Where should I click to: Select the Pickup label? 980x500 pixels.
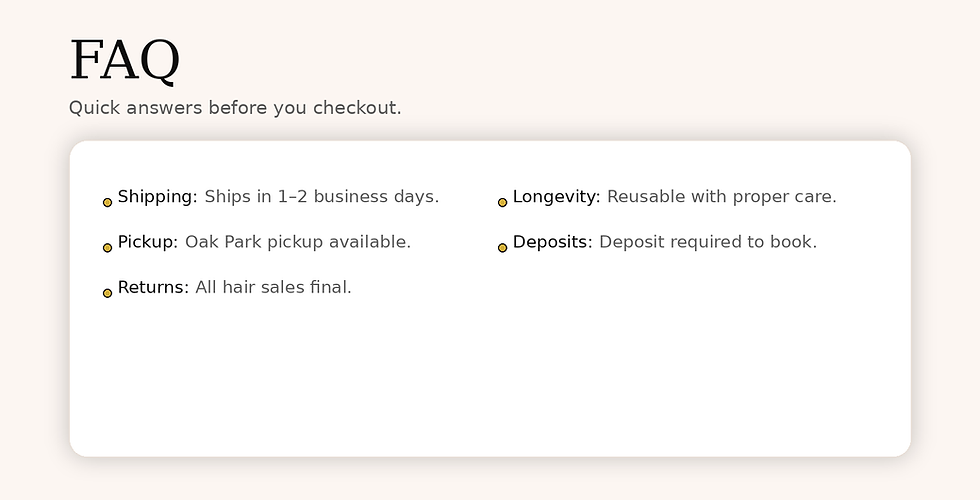[x=147, y=242]
